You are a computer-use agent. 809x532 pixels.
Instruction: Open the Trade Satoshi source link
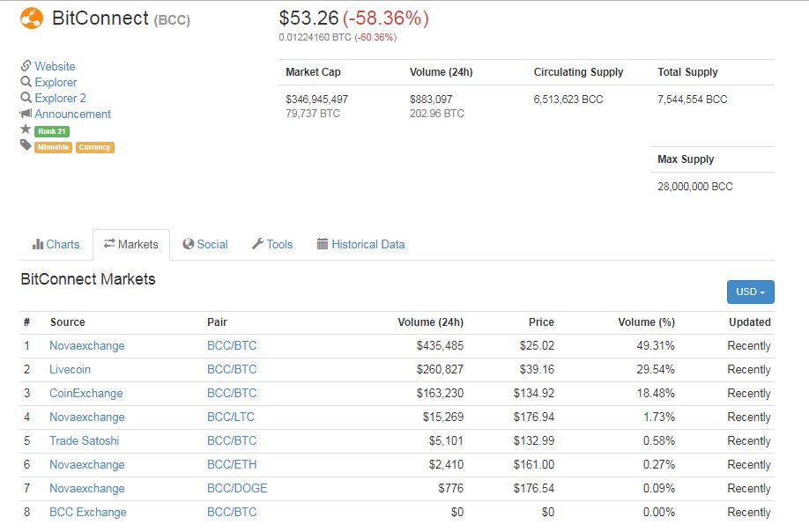tap(84, 440)
